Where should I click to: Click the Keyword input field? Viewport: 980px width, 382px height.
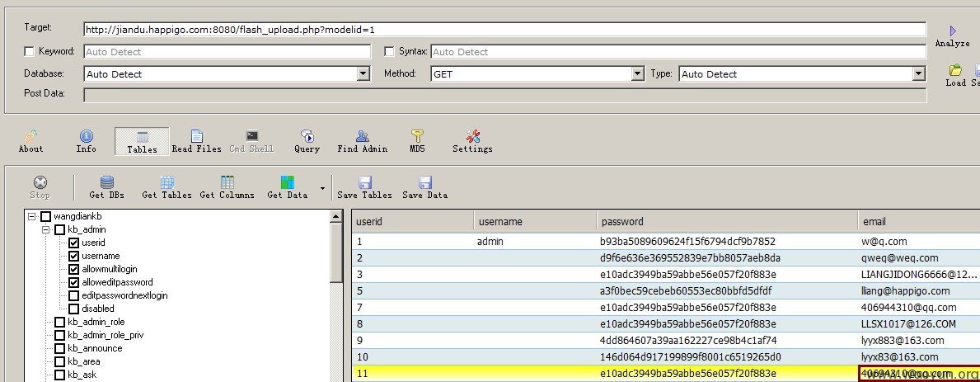click(x=227, y=51)
